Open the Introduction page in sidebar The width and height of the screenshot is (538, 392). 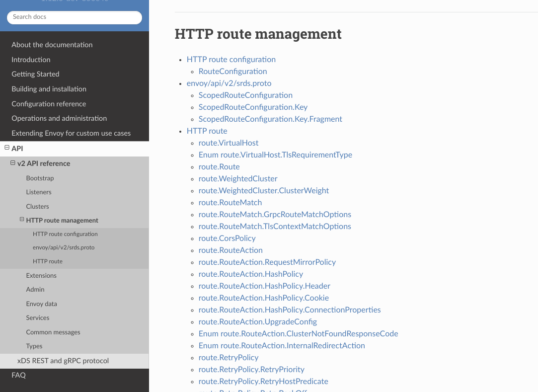(31, 60)
